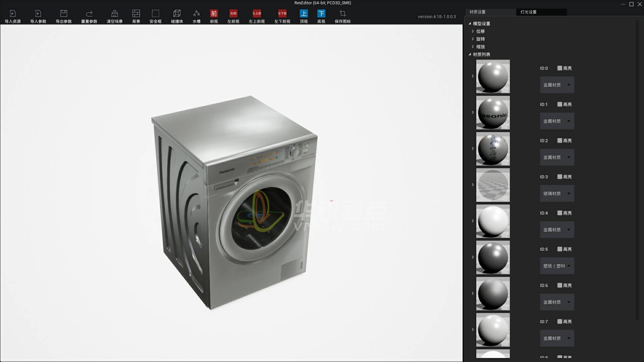Open the 材质设置 tab
The width and height of the screenshot is (644, 362).
(490, 12)
